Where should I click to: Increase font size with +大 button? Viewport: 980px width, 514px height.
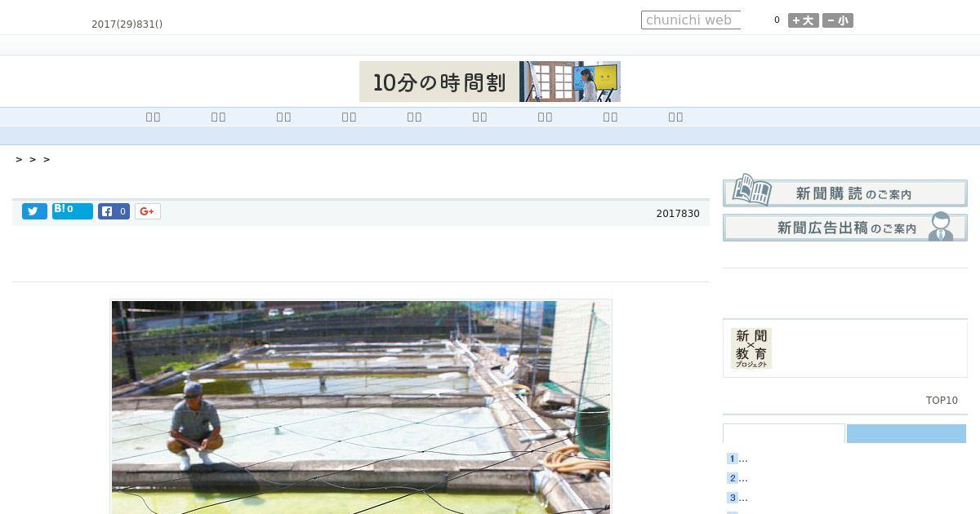click(804, 20)
